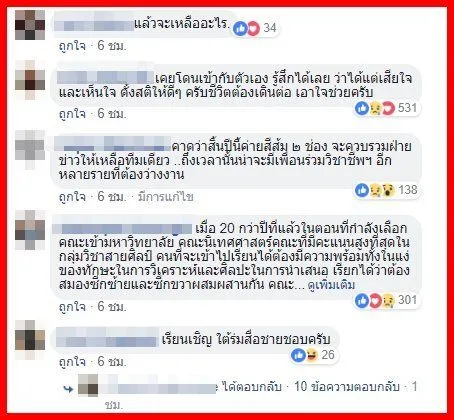
Task: View the 138 reactions on third comment
Action: (387, 190)
